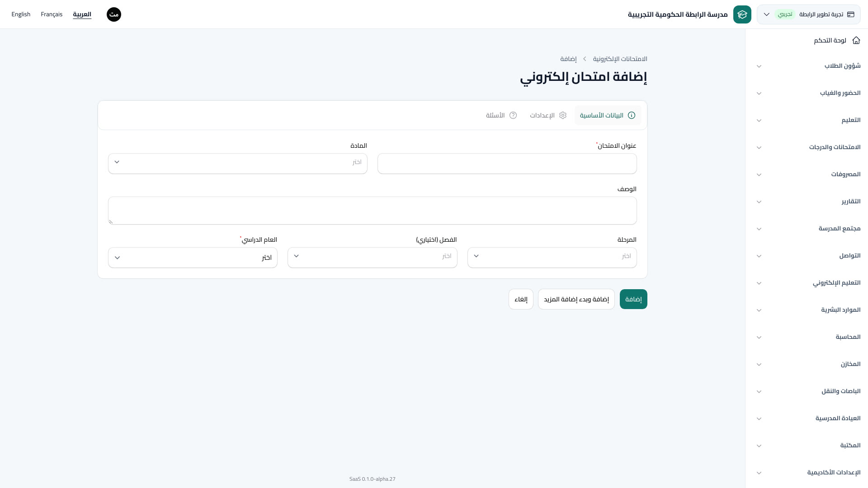Open the العام الدراسي academic year dropdown
The width and height of the screenshot is (868, 488).
[x=193, y=257]
